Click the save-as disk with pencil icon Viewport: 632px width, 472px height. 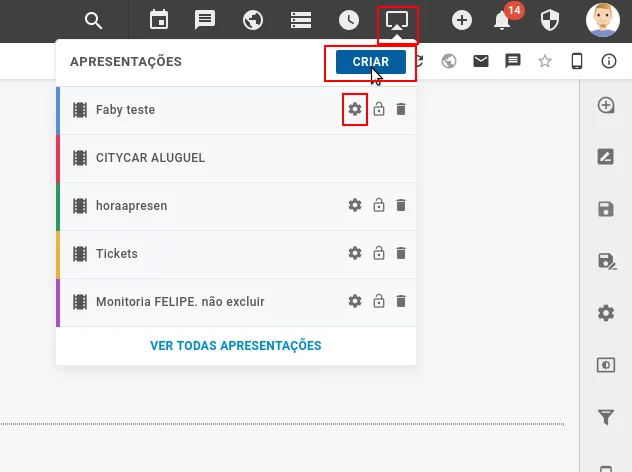pos(607,261)
